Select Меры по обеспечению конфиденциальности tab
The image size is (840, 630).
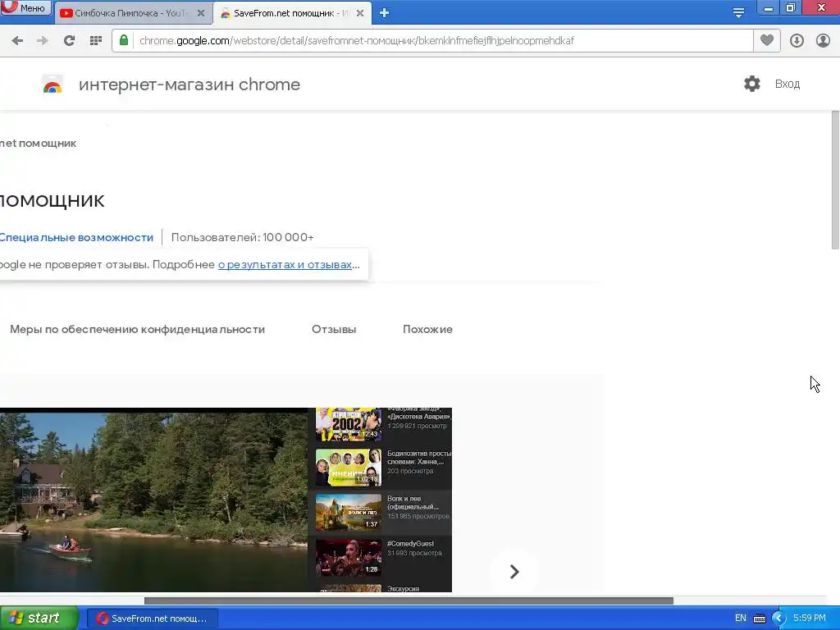point(137,330)
